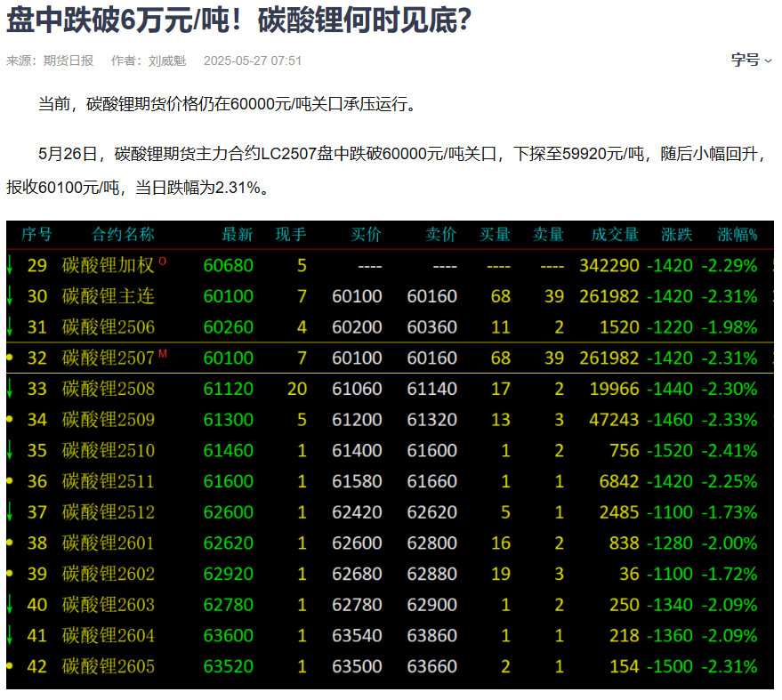Viewport: 782px width, 700px height.
Task: Click contract name 碳酸锂2506
Action: tap(108, 327)
